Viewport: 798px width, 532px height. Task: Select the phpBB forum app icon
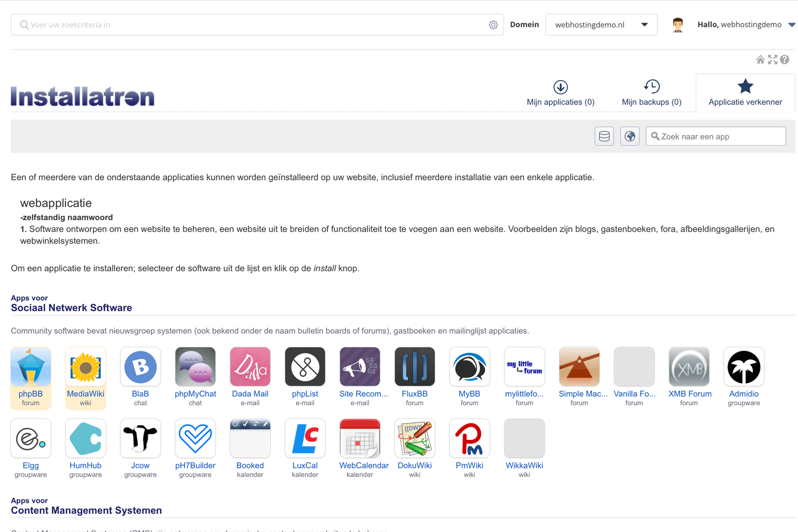[31, 366]
